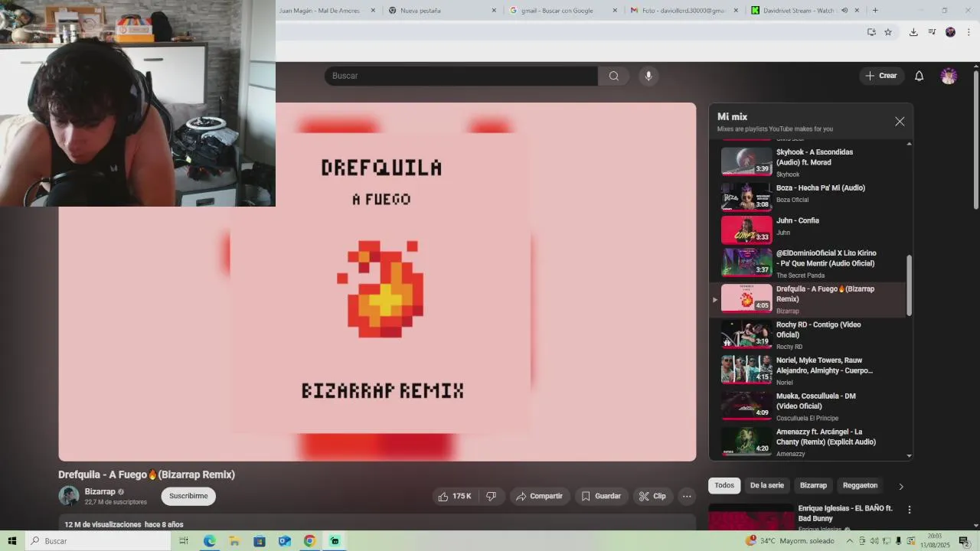
Task: Show hidden system tray icons
Action: (849, 541)
